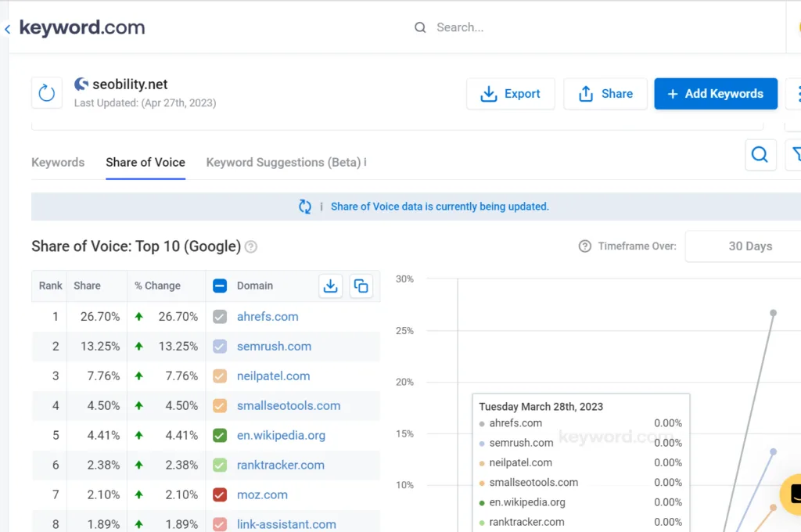Uncheck the ahrefs.com domain checkbox

tap(219, 316)
